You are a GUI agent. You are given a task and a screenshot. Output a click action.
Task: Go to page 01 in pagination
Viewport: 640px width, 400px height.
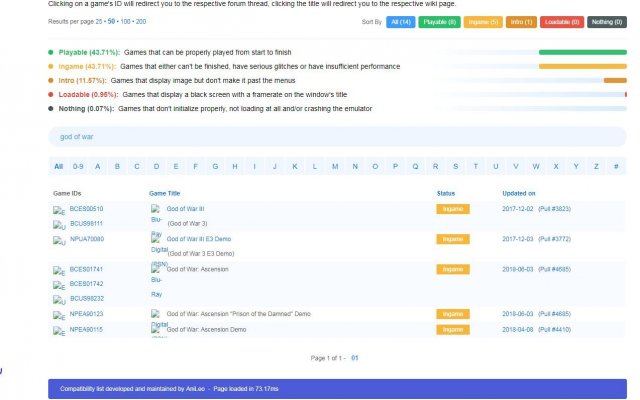pos(355,358)
